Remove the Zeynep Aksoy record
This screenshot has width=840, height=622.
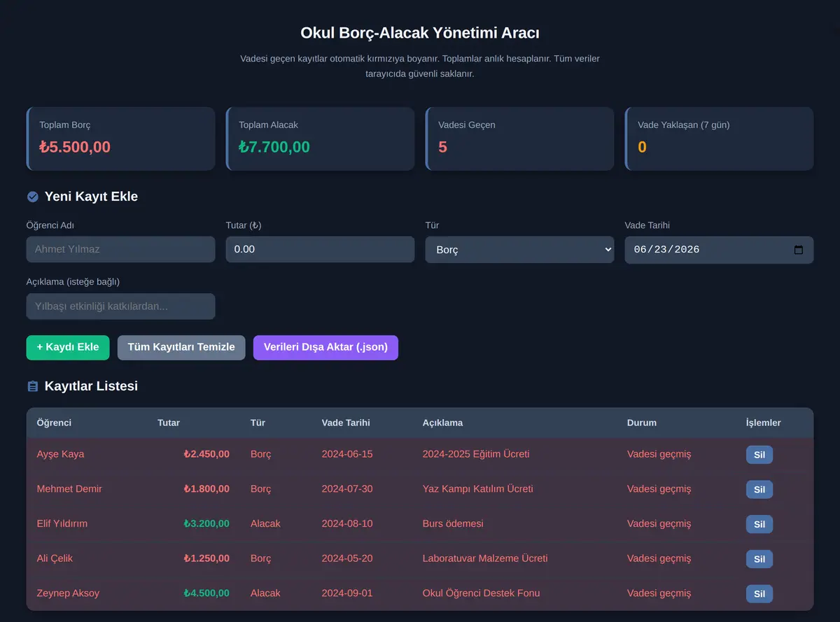(759, 594)
